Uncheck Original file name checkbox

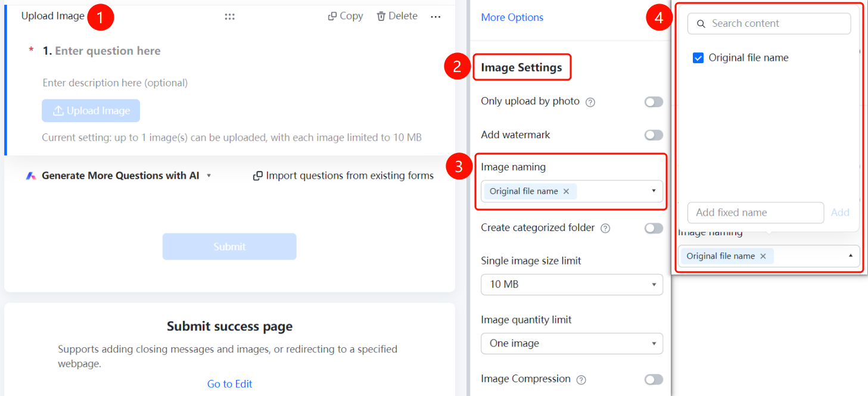click(698, 58)
